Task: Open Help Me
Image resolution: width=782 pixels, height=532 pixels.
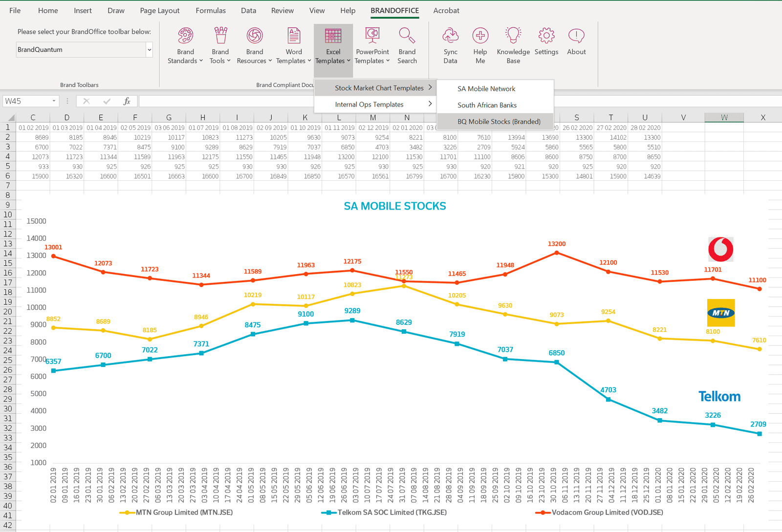Action: point(480,46)
